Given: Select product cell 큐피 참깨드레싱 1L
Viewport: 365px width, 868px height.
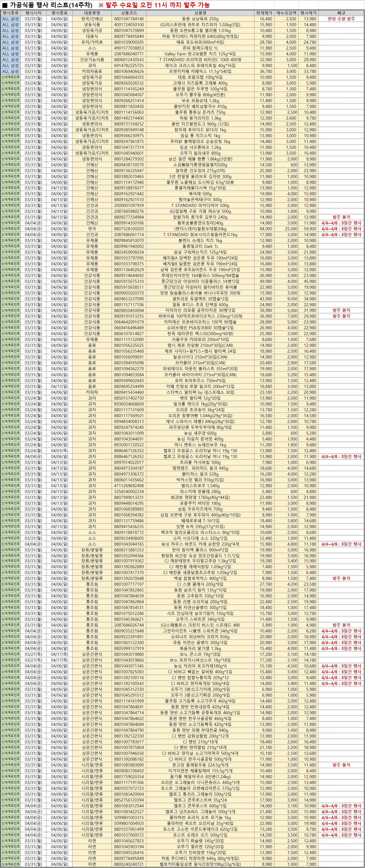Looking at the screenshot, I should tap(200, 48).
